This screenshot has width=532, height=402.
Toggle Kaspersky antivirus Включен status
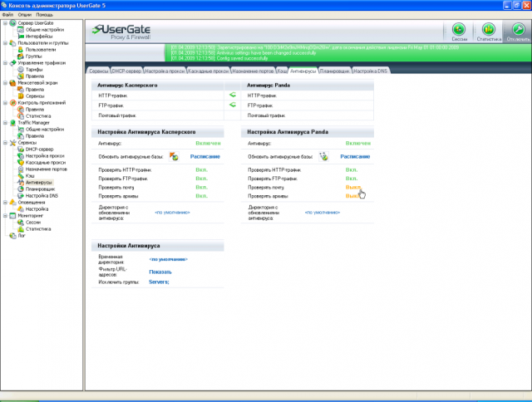tap(208, 144)
